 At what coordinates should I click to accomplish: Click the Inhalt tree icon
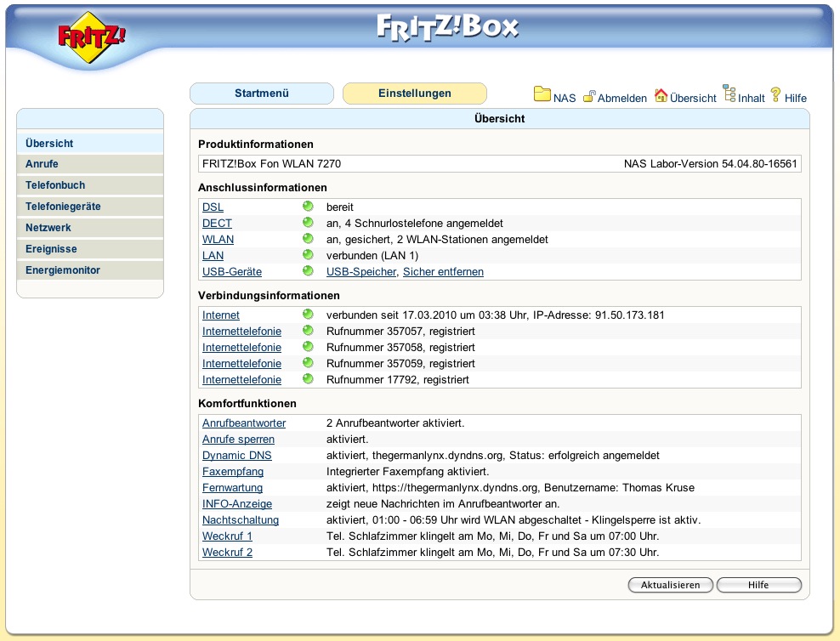[x=729, y=94]
